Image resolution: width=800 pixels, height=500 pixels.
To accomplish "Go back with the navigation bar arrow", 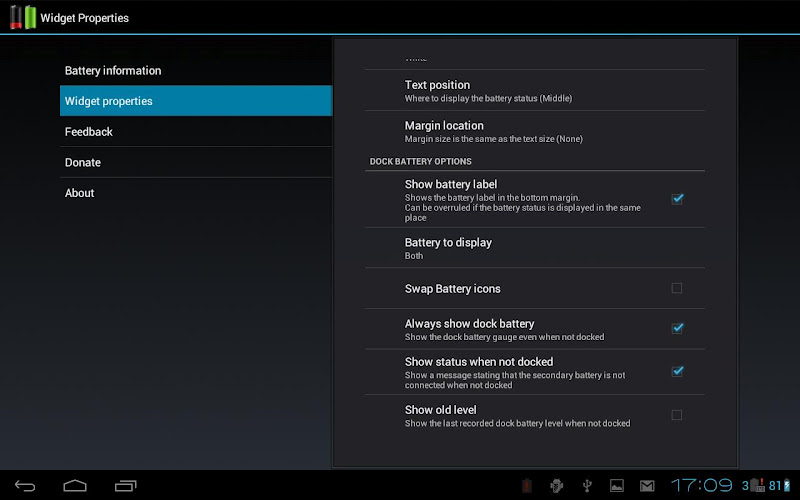I will (x=25, y=486).
